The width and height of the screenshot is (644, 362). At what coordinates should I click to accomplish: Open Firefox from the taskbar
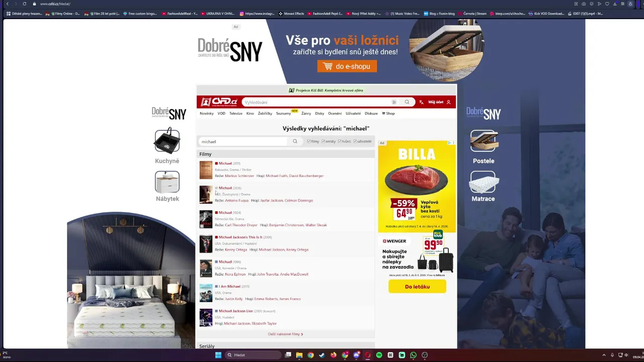pyautogui.click(x=334, y=355)
